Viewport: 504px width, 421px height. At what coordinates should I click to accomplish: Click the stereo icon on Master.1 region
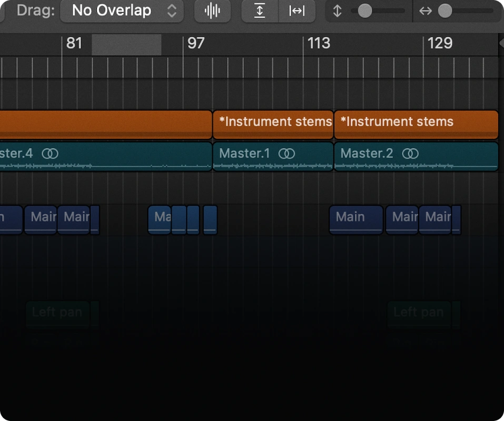[288, 154]
